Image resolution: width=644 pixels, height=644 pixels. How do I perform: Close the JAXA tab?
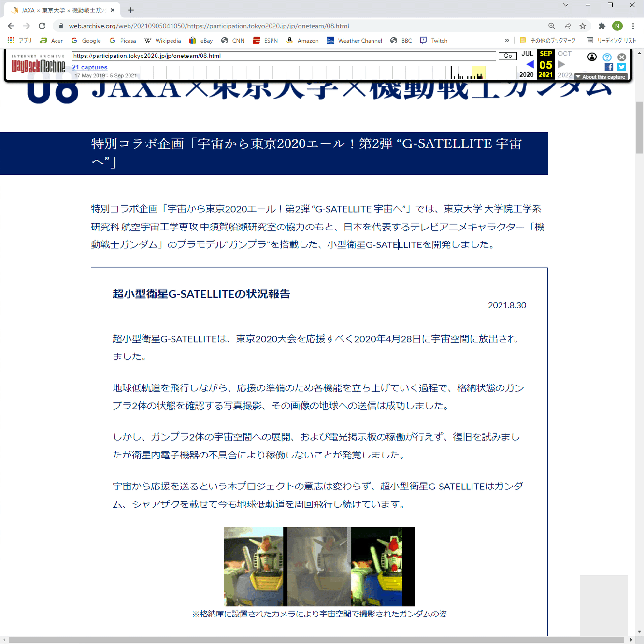[x=113, y=10]
